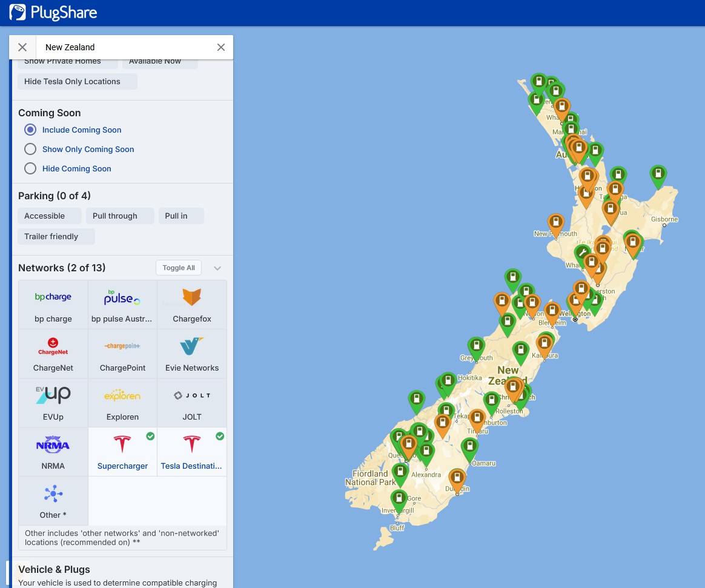The height and width of the screenshot is (588, 705).
Task: Select the bp pulse Australia network
Action: coord(122,305)
